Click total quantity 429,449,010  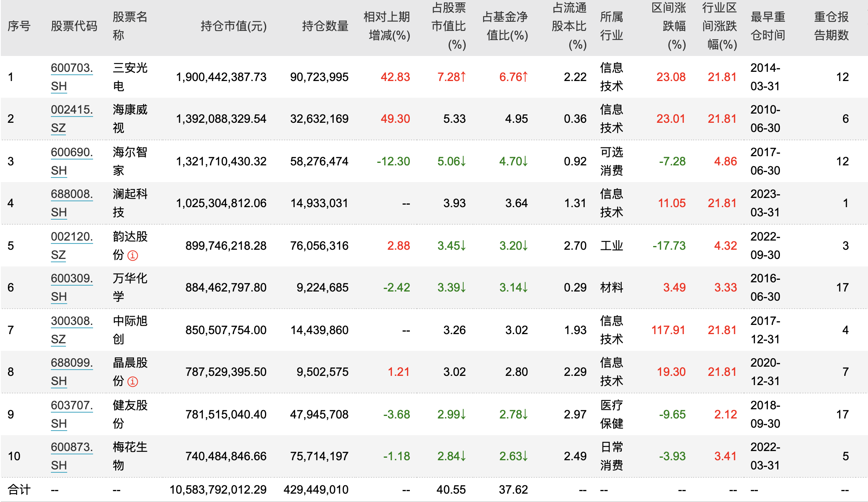(316, 490)
